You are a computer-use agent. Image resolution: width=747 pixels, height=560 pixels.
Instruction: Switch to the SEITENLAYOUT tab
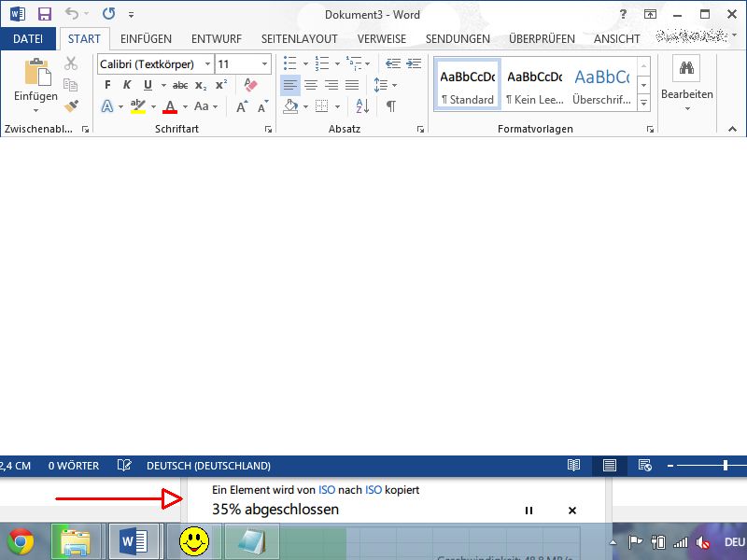point(299,38)
